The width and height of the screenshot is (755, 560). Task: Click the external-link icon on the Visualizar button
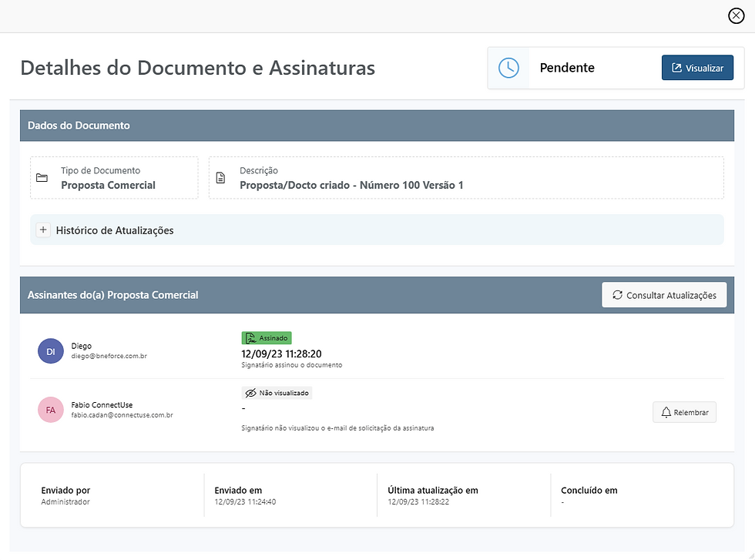[x=677, y=68]
